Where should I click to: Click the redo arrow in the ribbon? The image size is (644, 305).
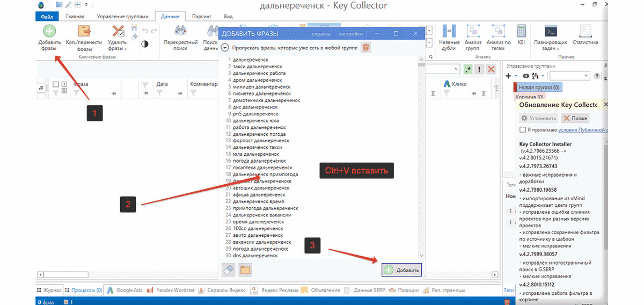[x=154, y=31]
